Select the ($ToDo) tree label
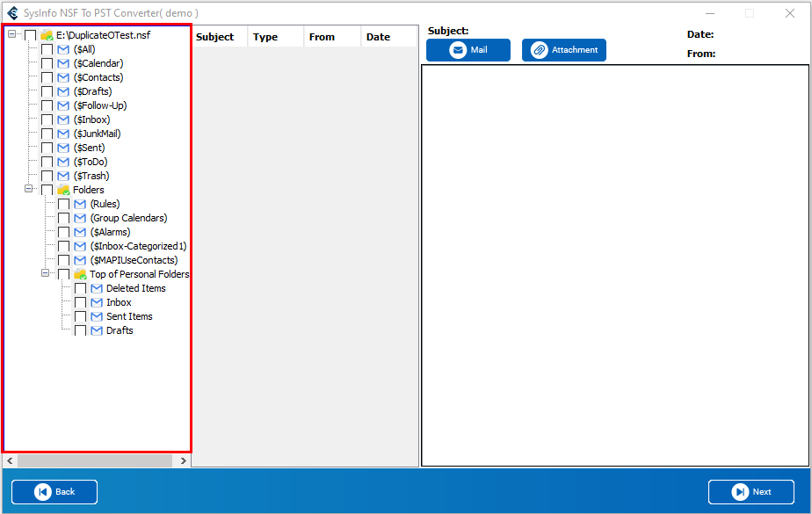Screen dimensions: 812x514 point(91,162)
